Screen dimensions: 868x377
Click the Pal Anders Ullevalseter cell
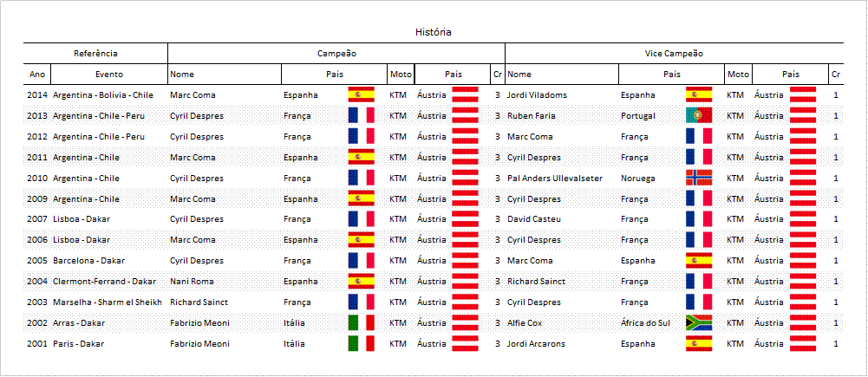[562, 179]
